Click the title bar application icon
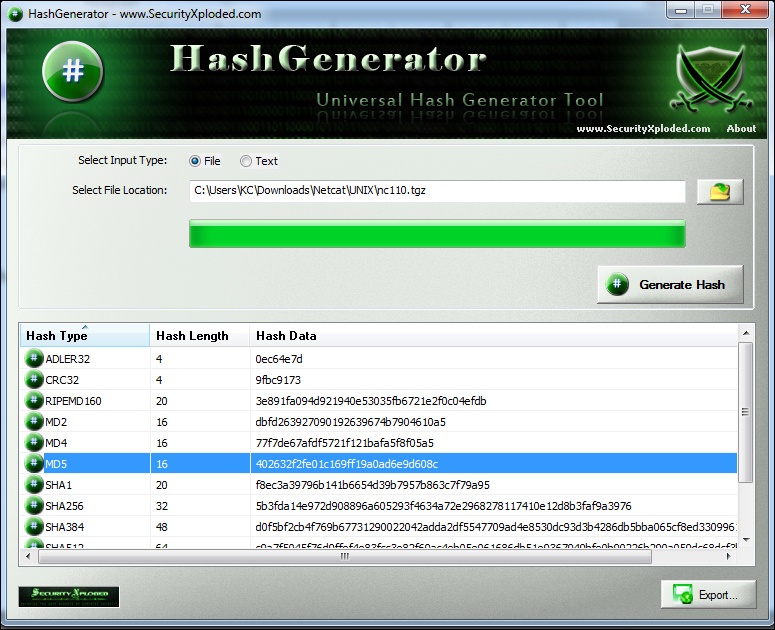775x630 pixels. [x=15, y=14]
